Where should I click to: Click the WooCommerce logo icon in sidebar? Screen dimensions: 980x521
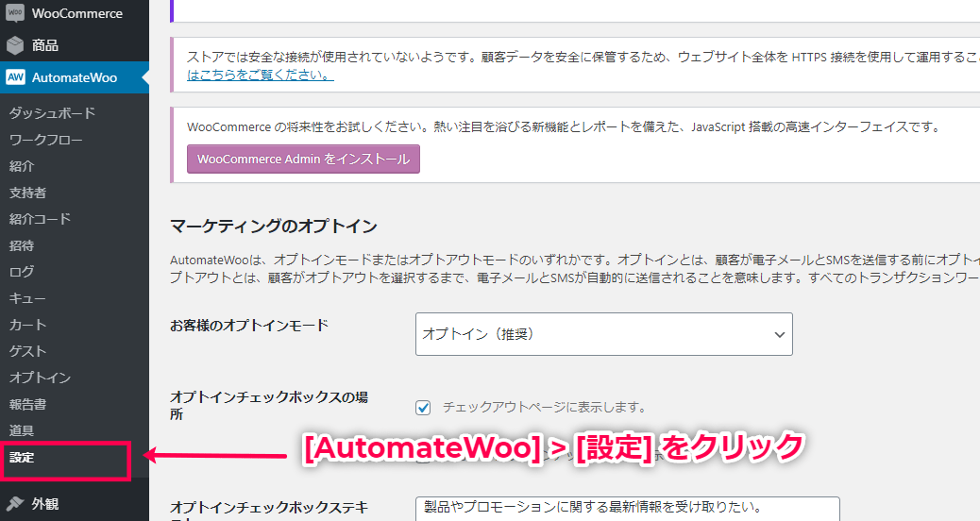15,13
